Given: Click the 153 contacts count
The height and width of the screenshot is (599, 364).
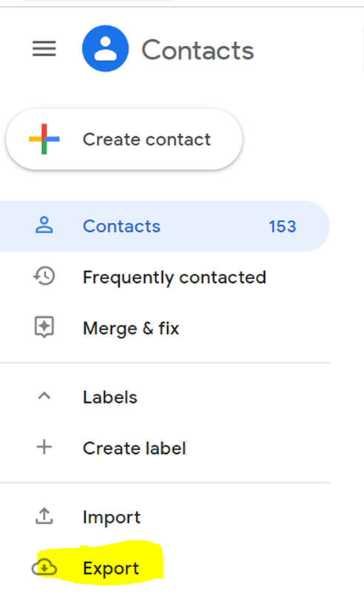Looking at the screenshot, I should [x=283, y=227].
